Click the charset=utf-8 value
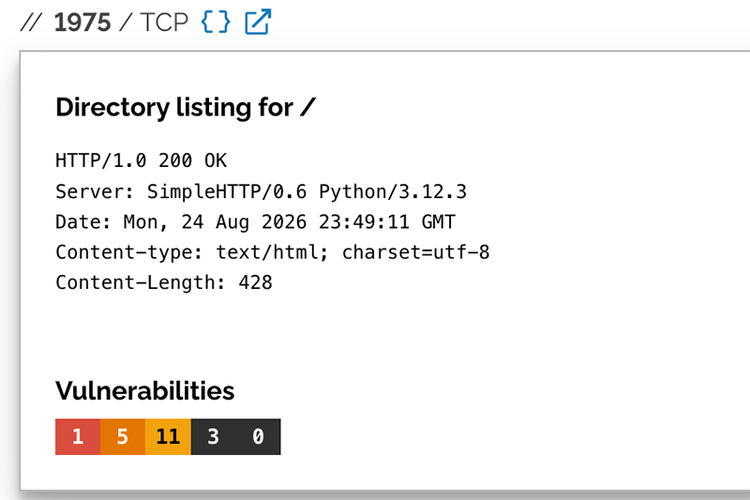This screenshot has width=750, height=500. [x=416, y=253]
